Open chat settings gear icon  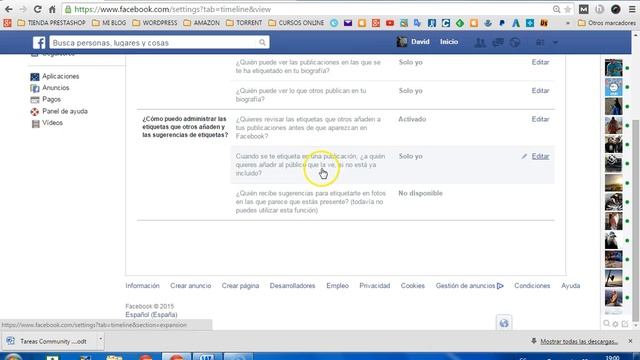616,324
